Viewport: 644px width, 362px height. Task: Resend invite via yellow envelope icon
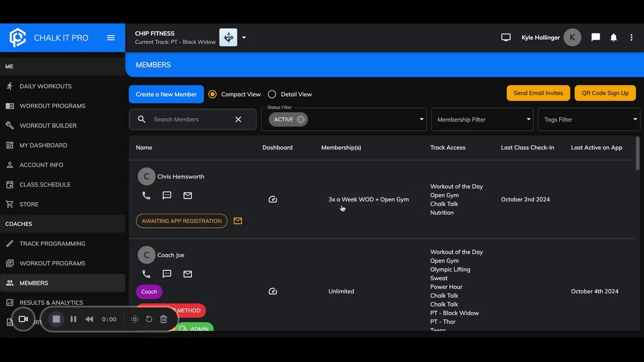(x=238, y=221)
